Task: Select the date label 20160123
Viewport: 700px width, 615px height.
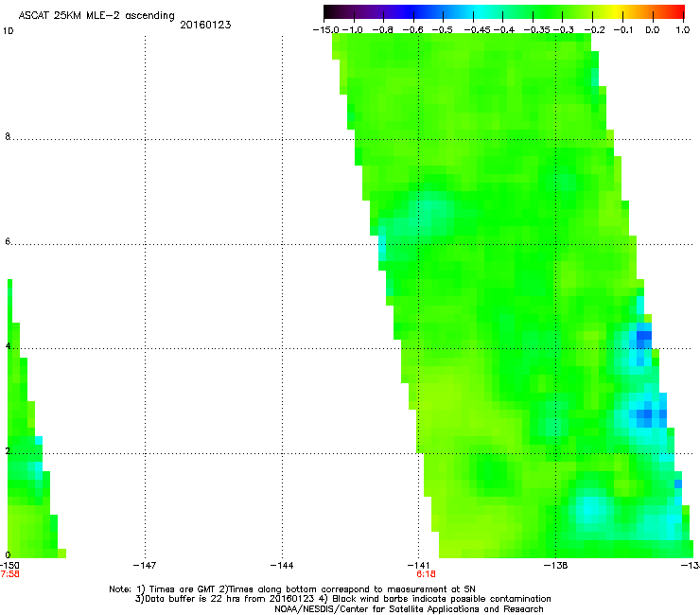Action: [205, 25]
